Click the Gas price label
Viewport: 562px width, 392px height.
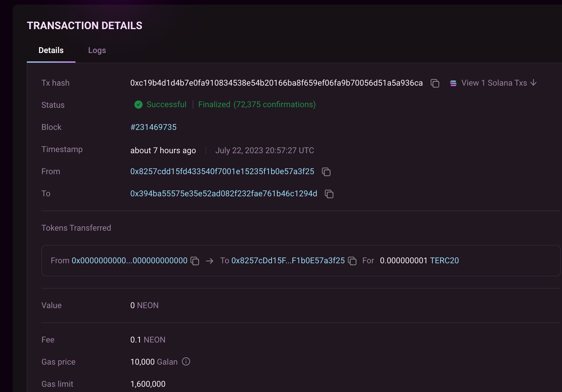58,362
